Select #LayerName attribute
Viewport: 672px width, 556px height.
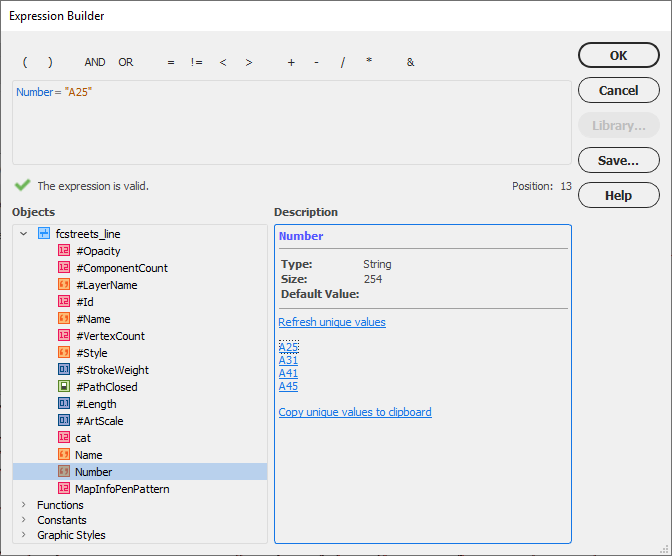point(106,285)
